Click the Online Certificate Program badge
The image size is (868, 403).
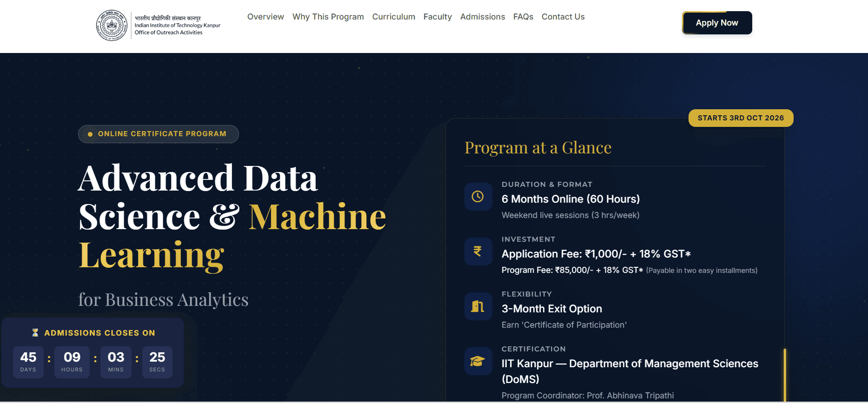(159, 134)
